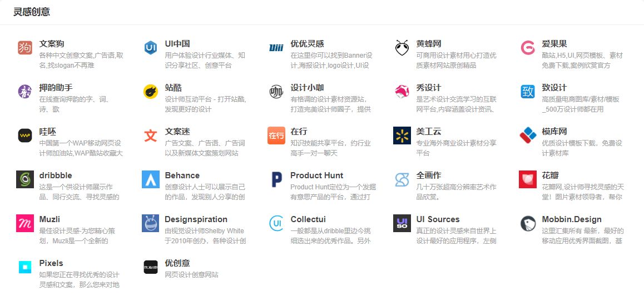Viewport: 644px width, 301px height.
Task: Open the Mobbin.Design bird icon
Action: click(x=528, y=223)
